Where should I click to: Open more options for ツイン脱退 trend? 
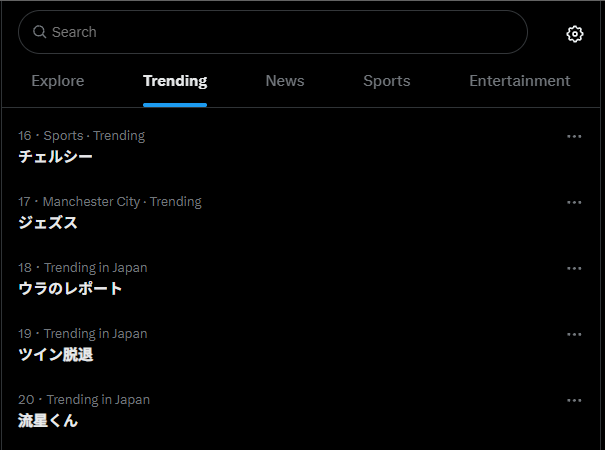574,334
